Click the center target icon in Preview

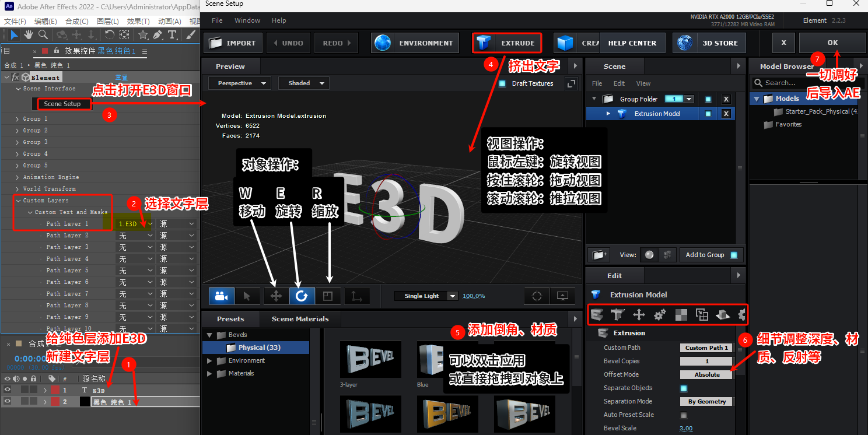[537, 296]
